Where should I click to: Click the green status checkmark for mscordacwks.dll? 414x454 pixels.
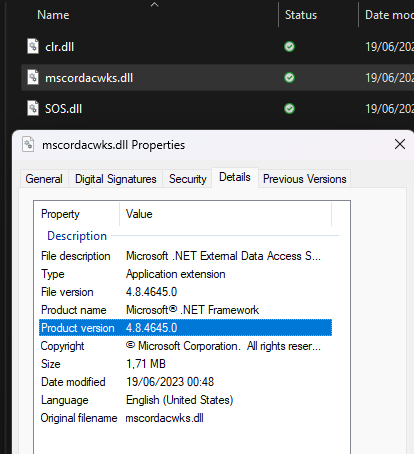tap(289, 78)
